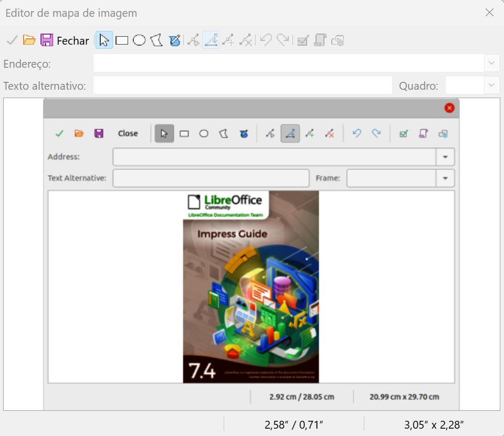This screenshot has width=504, height=436.
Task: Click the Impress Guide cover image
Action: [x=251, y=286]
